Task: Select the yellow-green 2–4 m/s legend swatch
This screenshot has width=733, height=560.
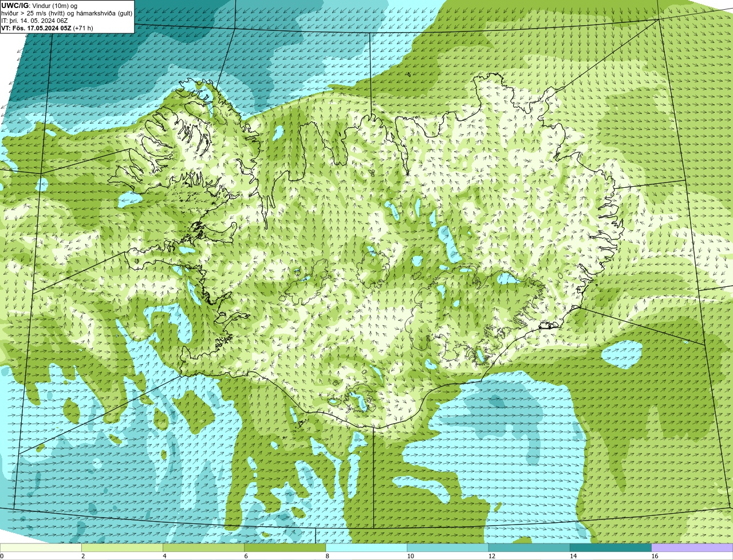Action: coord(123,547)
